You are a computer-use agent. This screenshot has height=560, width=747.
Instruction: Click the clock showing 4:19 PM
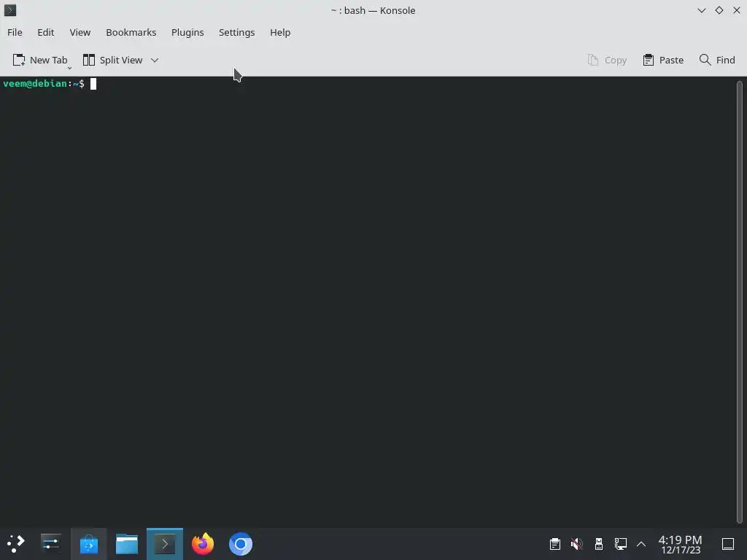[681, 544]
